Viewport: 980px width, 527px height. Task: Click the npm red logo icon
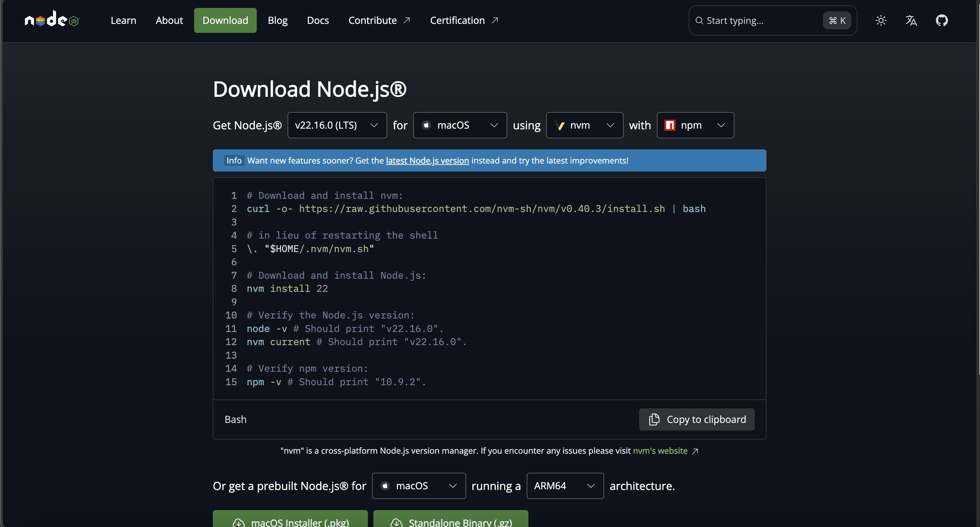click(670, 125)
